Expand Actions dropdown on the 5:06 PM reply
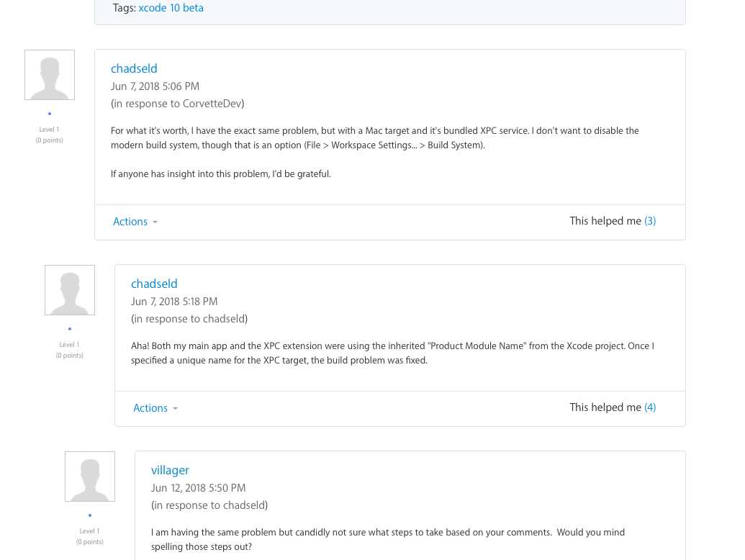The height and width of the screenshot is (560, 745). [135, 222]
